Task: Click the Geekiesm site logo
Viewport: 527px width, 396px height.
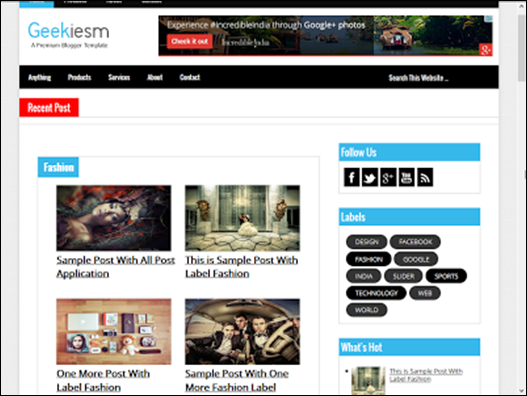Action: tap(69, 34)
